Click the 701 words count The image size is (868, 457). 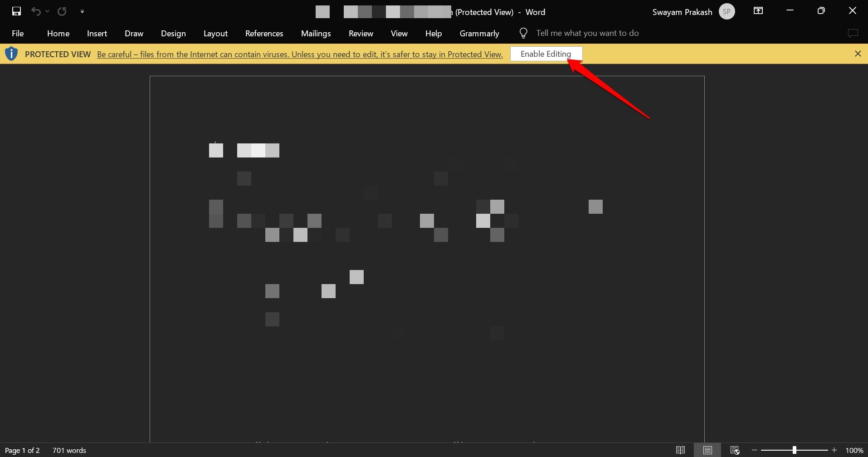coord(69,450)
